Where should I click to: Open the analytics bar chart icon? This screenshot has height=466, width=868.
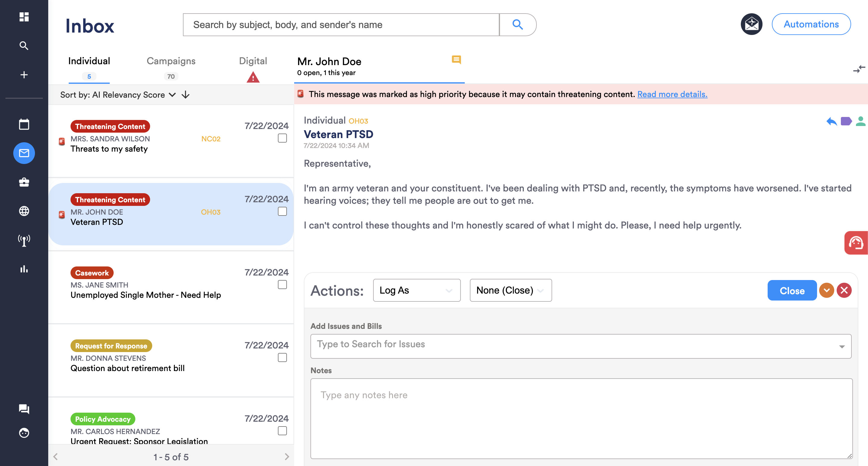pos(24,269)
